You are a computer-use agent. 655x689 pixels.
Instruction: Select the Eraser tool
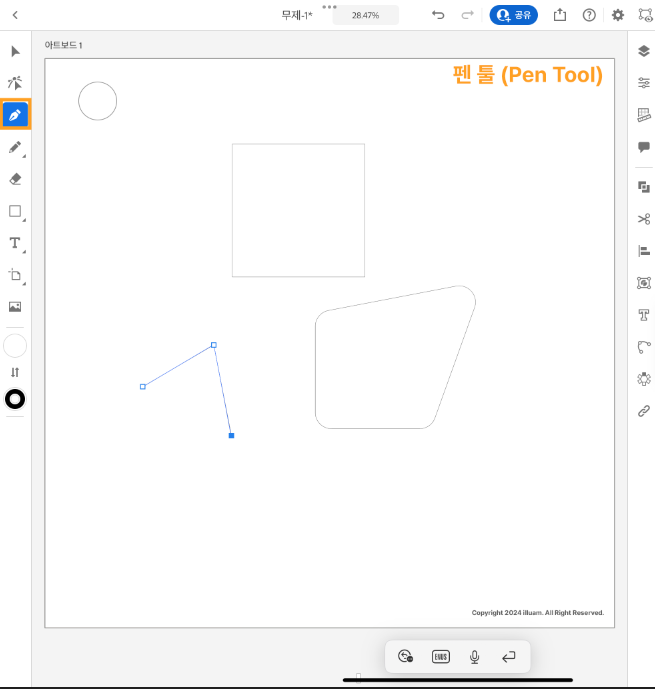(x=15, y=179)
